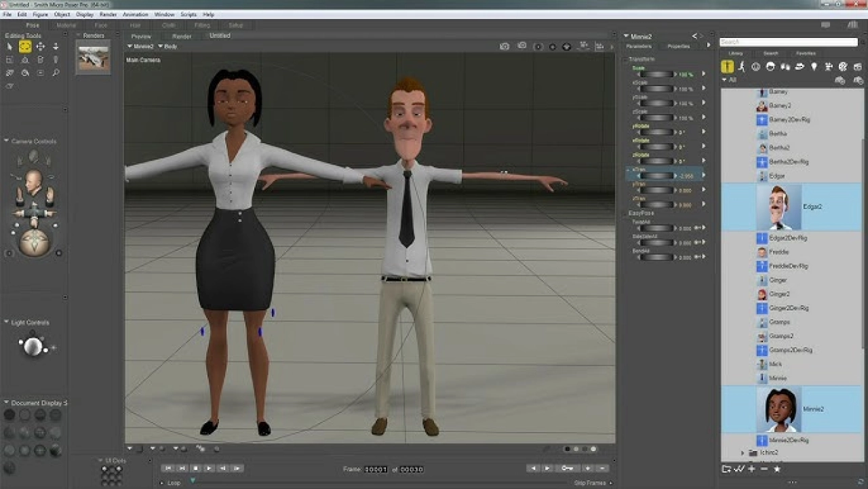Open the Animation menu
The image size is (868, 489).
pos(135,14)
